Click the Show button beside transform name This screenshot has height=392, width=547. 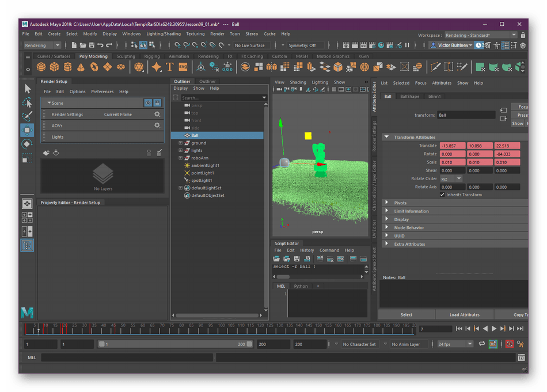click(518, 123)
